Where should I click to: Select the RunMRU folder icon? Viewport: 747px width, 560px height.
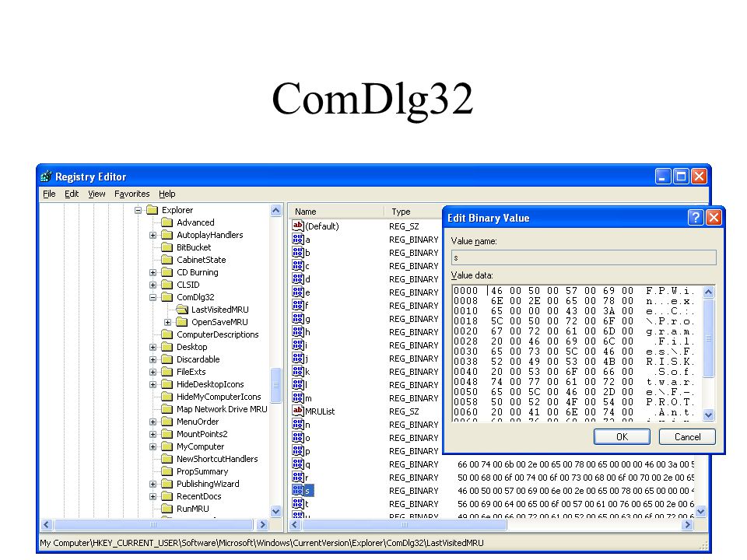167,509
